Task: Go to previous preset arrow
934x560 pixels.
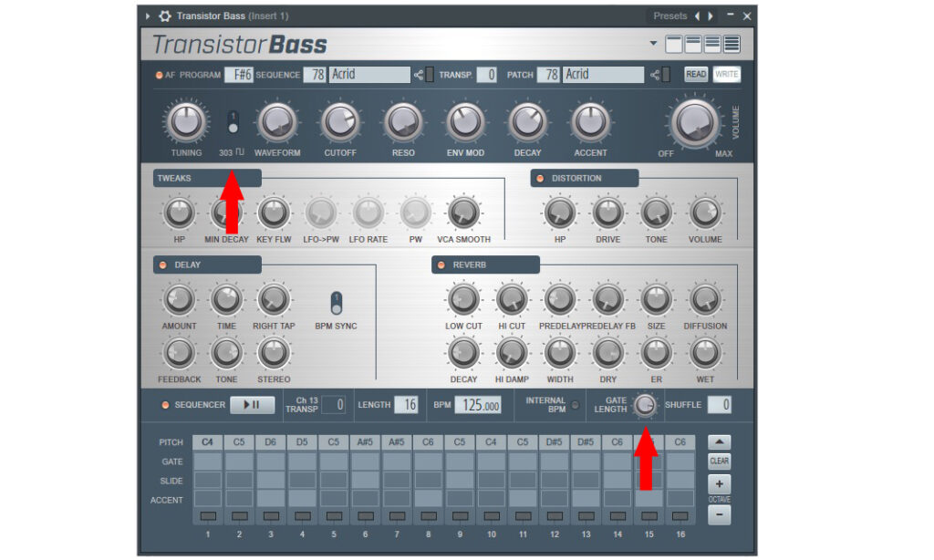Action: 697,16
